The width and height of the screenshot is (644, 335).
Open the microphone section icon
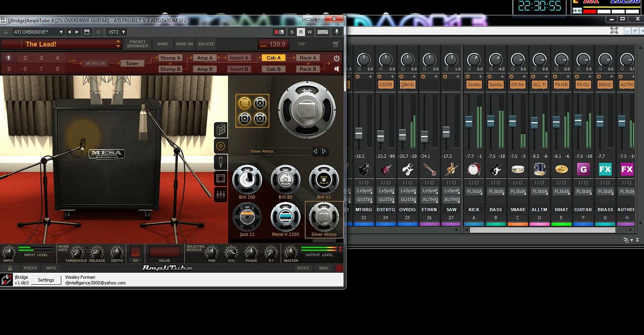click(x=221, y=162)
